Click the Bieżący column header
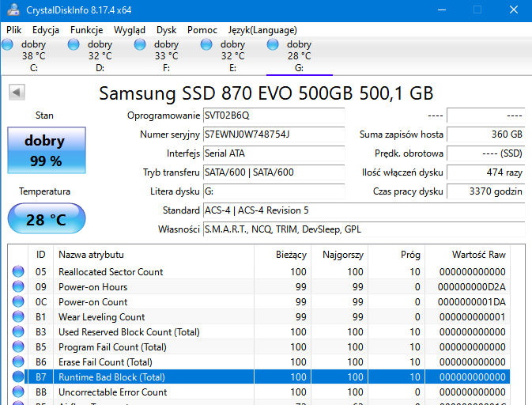532x405 pixels. point(282,255)
